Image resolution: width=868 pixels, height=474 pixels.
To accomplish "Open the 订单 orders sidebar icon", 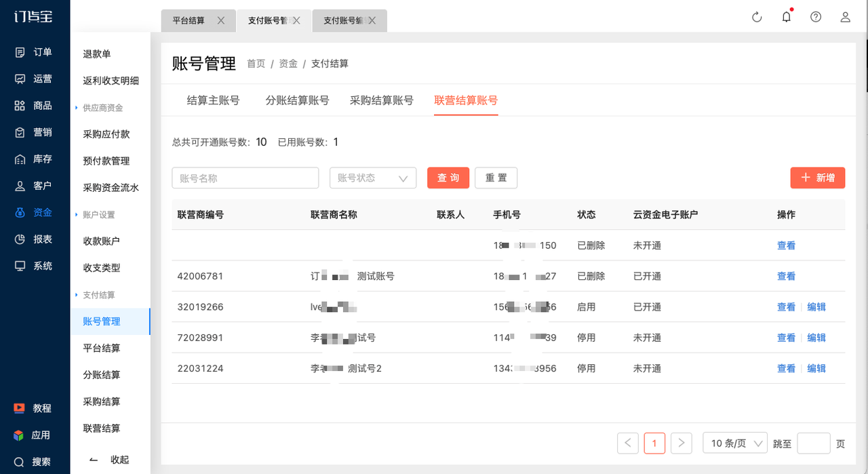I will 20,52.
